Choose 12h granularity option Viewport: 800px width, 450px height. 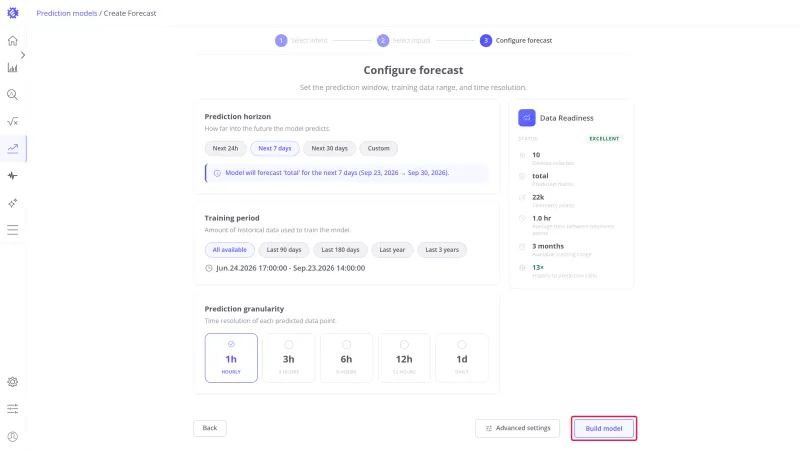(x=404, y=358)
